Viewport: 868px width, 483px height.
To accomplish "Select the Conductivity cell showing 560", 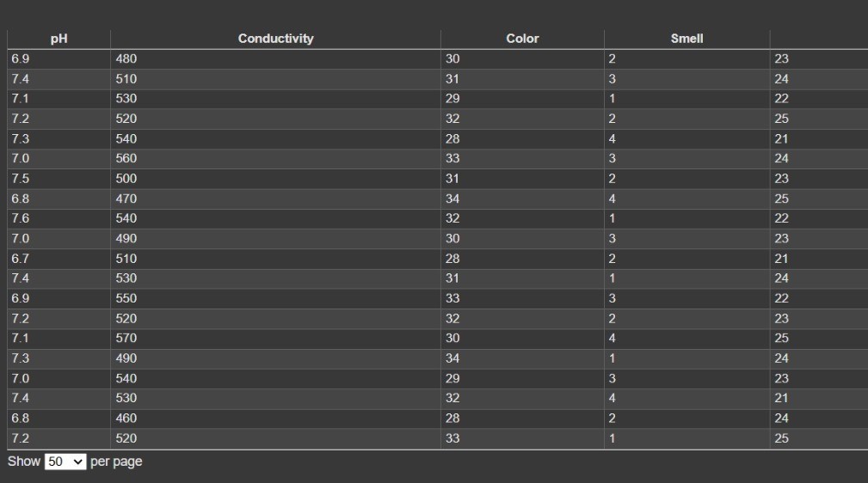I will point(275,159).
